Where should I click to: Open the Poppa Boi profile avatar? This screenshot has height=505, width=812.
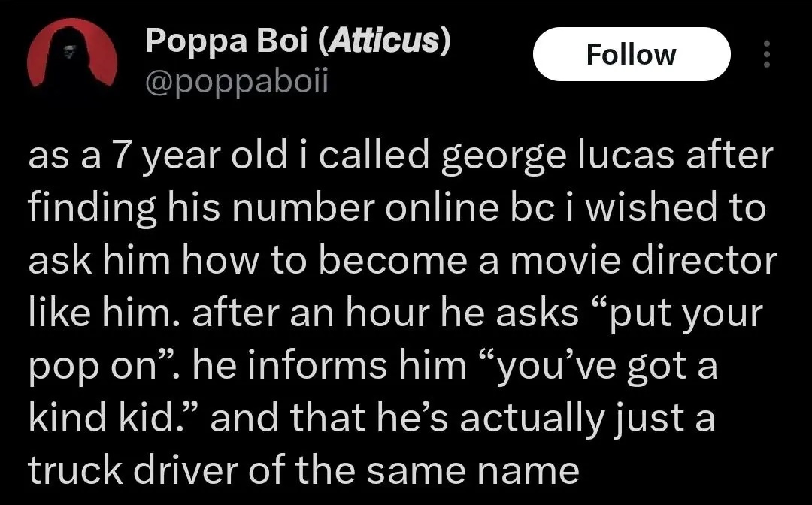[72, 62]
